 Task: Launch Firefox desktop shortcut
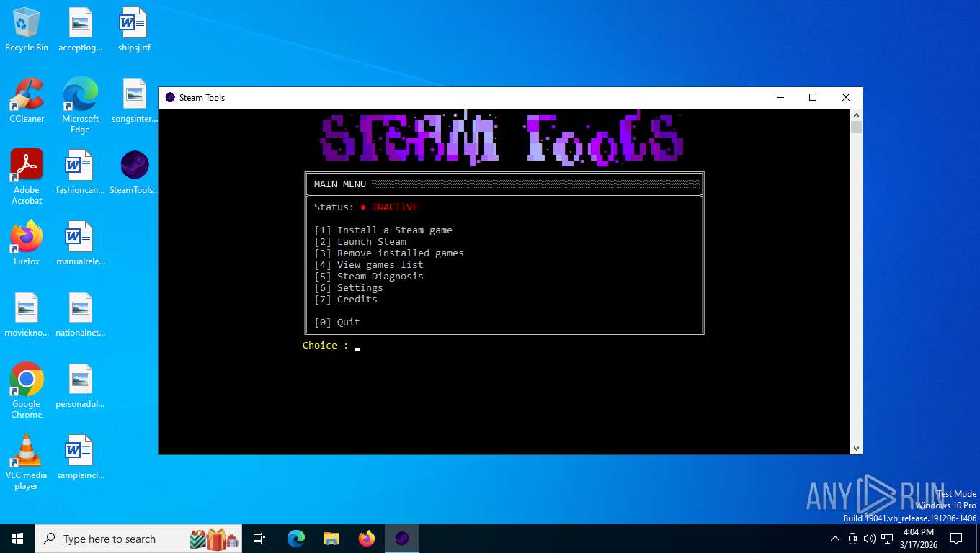(27, 243)
